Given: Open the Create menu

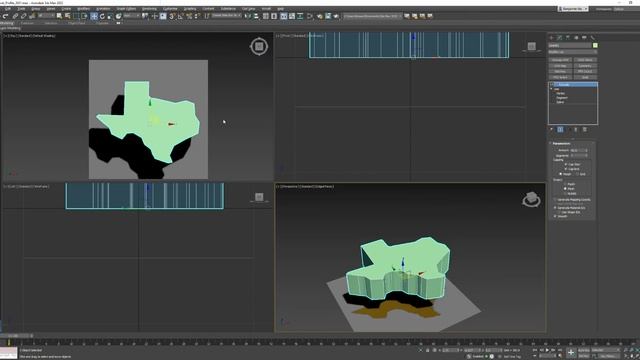Looking at the screenshot, I should click(66, 9).
